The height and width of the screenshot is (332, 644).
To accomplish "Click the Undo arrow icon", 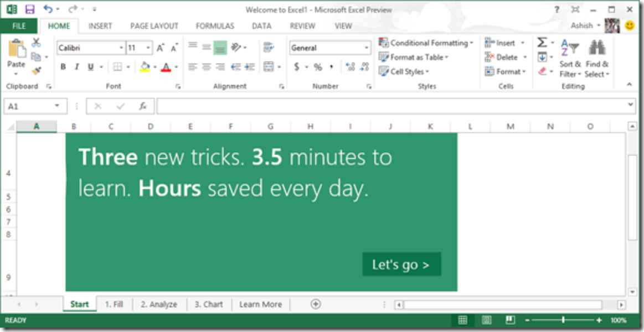I will click(x=48, y=9).
